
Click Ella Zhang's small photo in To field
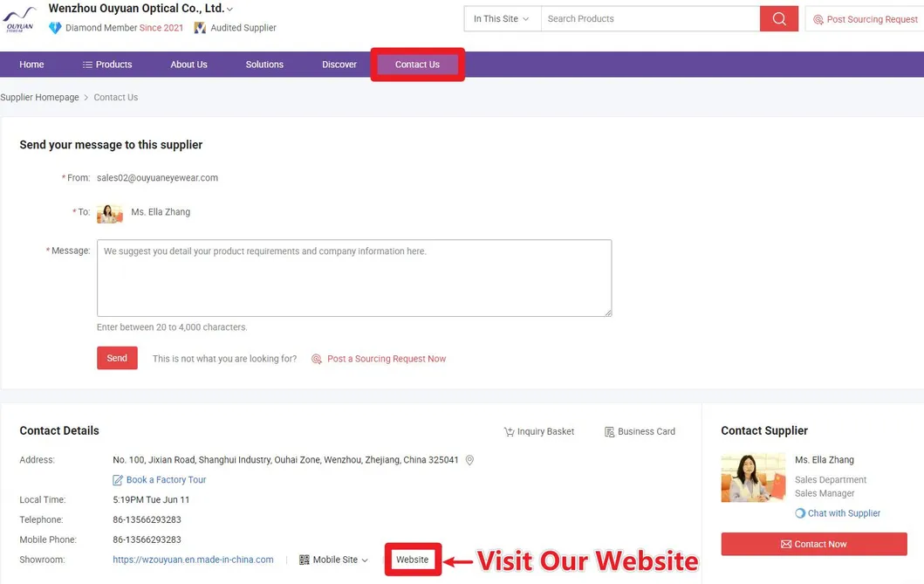(x=110, y=213)
